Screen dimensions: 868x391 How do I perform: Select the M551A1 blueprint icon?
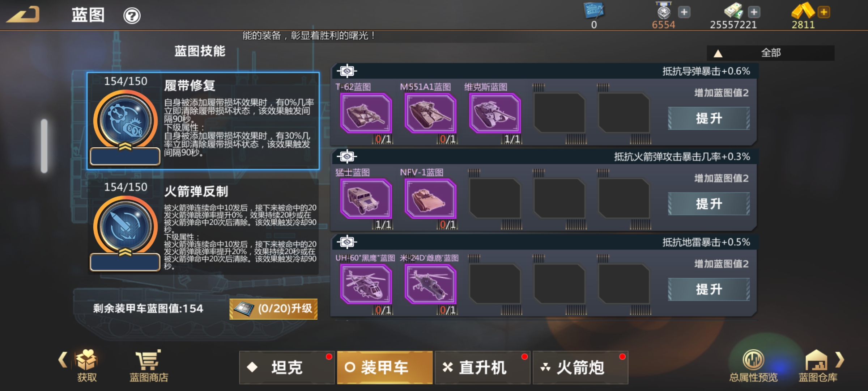430,113
